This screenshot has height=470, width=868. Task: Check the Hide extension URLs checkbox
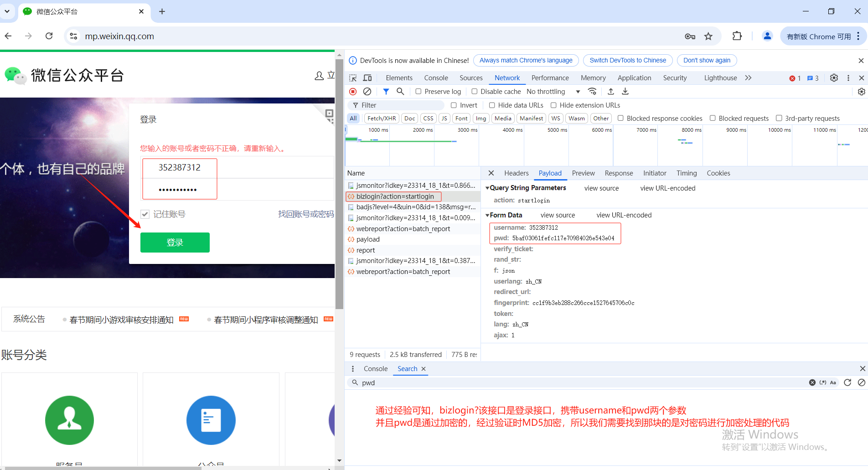[x=553, y=105]
